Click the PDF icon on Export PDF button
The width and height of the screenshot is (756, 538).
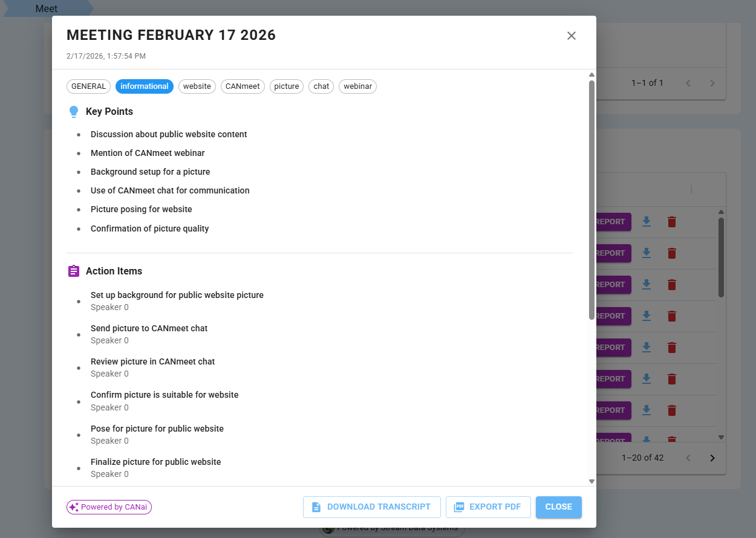[458, 507]
